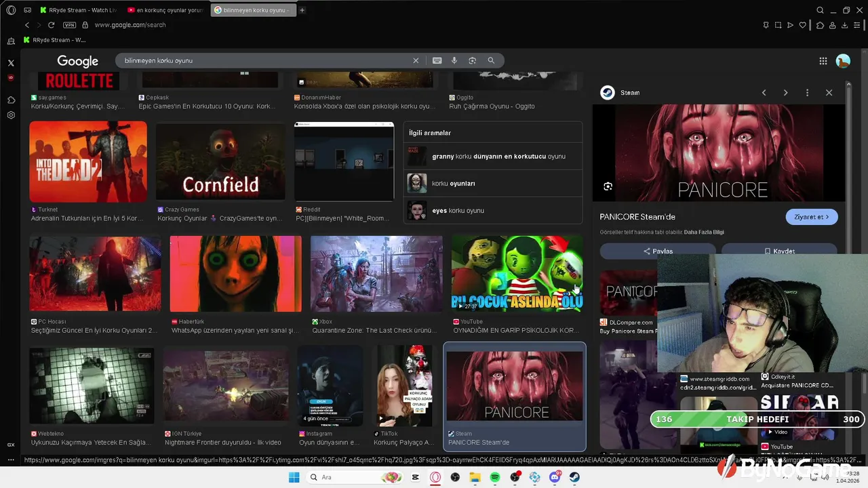Click Windows taskbar Ara search box

point(355,477)
